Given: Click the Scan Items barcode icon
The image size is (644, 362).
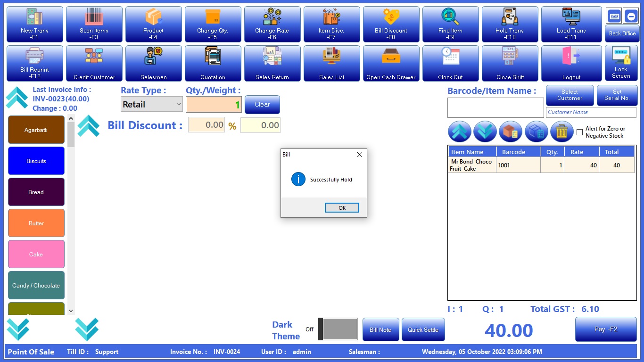Looking at the screenshot, I should point(94,24).
